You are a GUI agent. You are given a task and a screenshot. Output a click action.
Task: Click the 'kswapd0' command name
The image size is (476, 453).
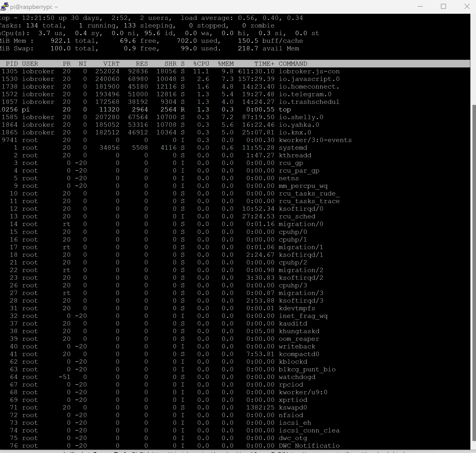[293, 407]
